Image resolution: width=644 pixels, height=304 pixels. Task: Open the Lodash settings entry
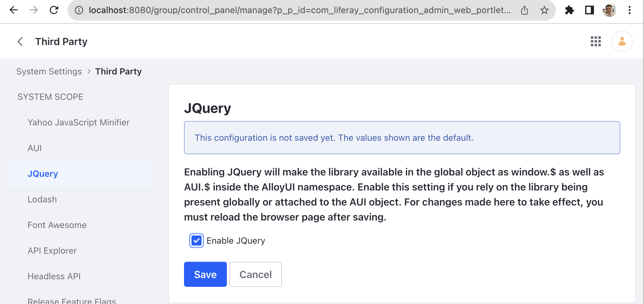(42, 200)
